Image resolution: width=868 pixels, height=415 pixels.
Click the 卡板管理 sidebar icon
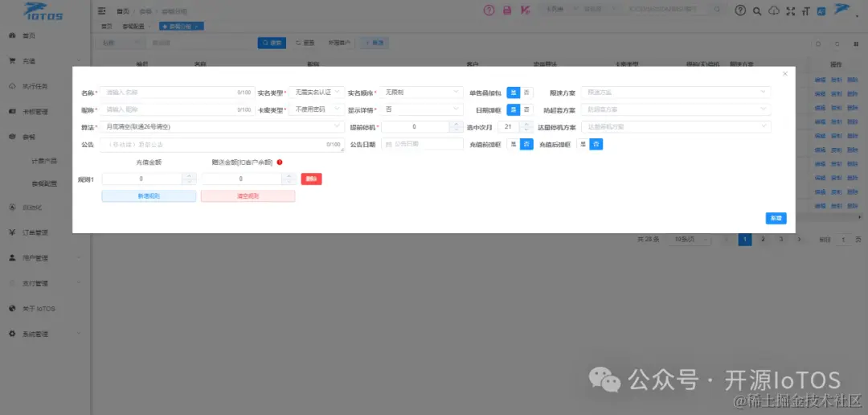[x=11, y=111]
